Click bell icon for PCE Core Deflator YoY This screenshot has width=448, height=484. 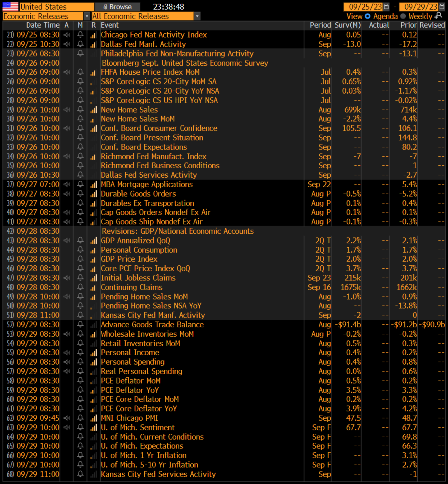[80, 409]
